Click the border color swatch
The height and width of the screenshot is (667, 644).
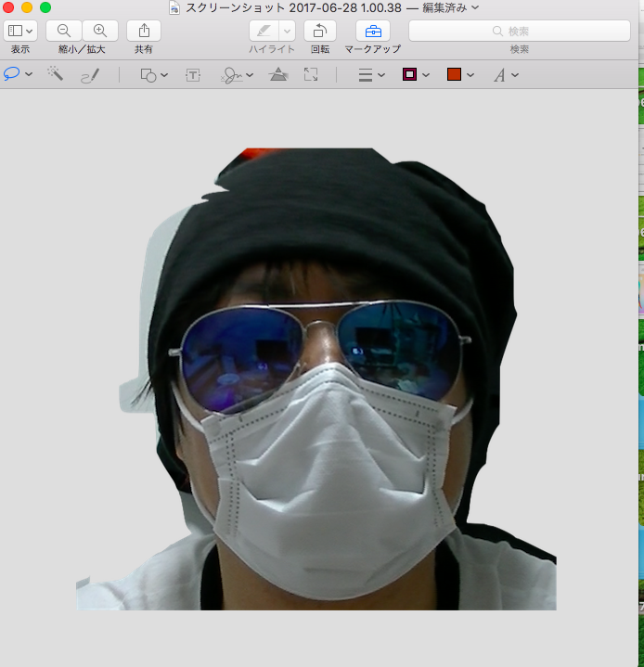(409, 74)
